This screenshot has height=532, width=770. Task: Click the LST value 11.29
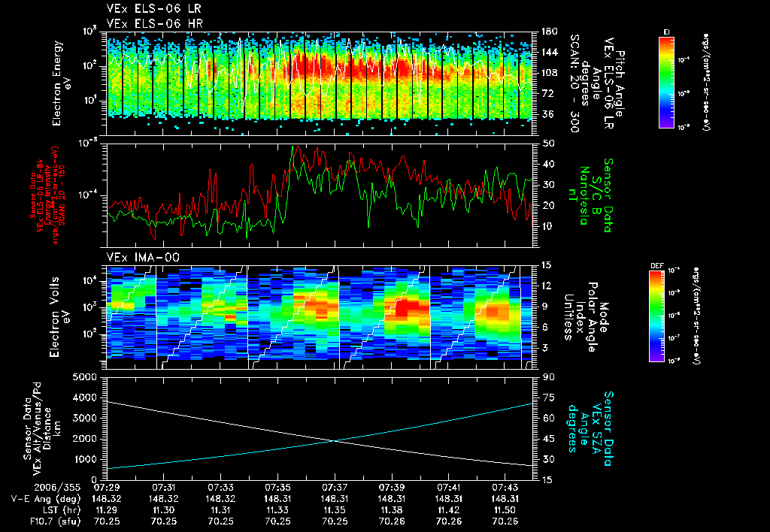coord(107,510)
